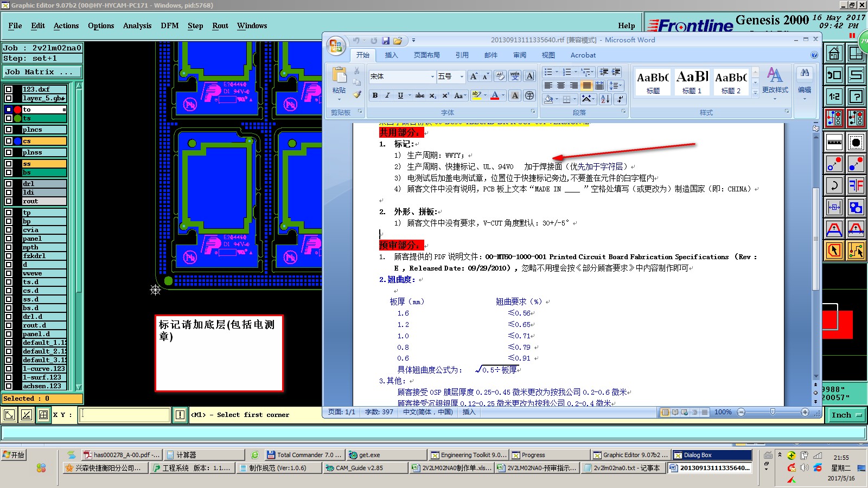868x488 pixels.
Task: Click the subscript icon in Word
Action: pyautogui.click(x=432, y=95)
